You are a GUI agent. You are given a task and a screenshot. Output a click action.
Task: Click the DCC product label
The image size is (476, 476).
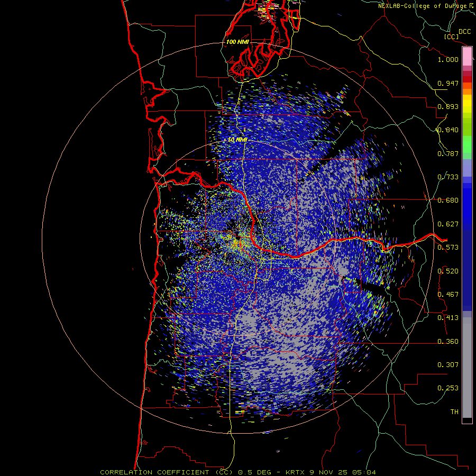point(465,32)
